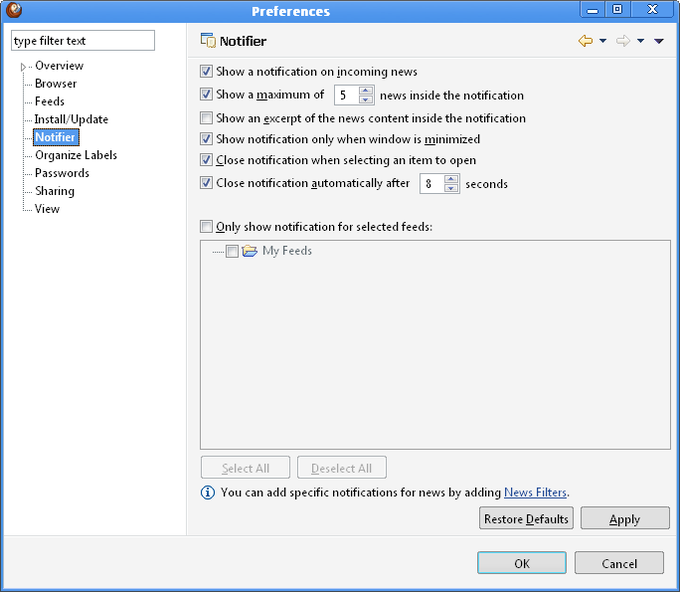
Task: Click the yellow Back navigation arrow
Action: 586,41
